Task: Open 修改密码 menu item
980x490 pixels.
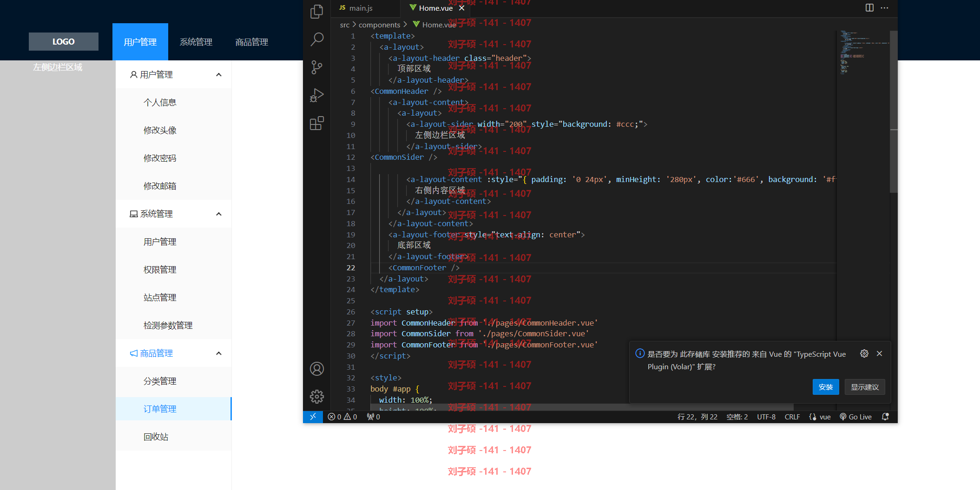Action: pyautogui.click(x=174, y=158)
